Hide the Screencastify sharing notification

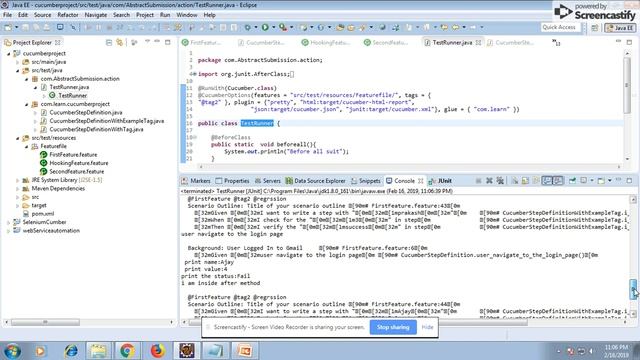click(x=427, y=327)
